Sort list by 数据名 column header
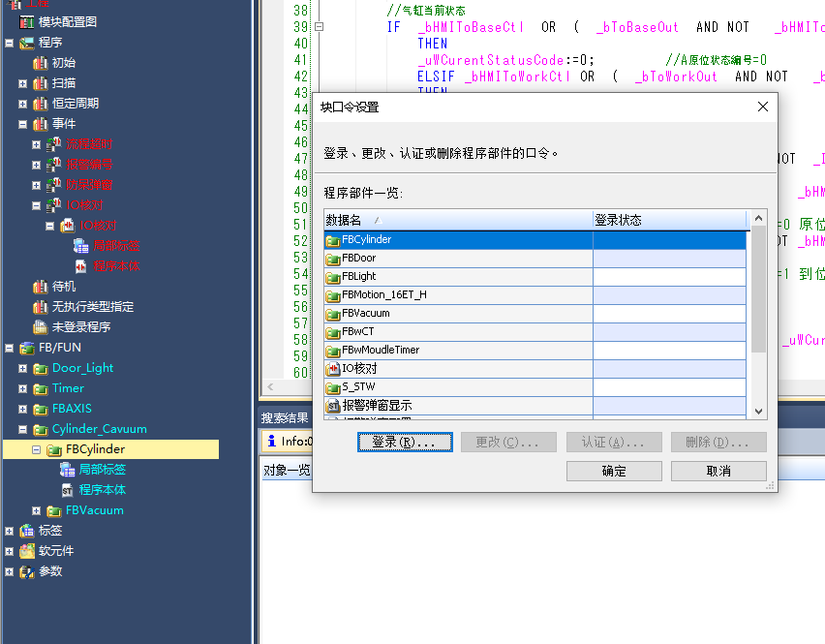The image size is (825, 644). point(457,221)
